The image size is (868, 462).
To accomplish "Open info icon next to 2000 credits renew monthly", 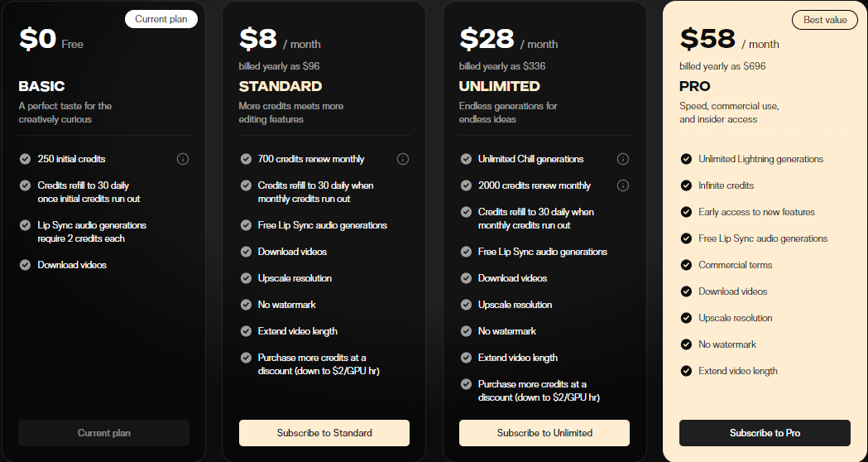I will [x=623, y=185].
